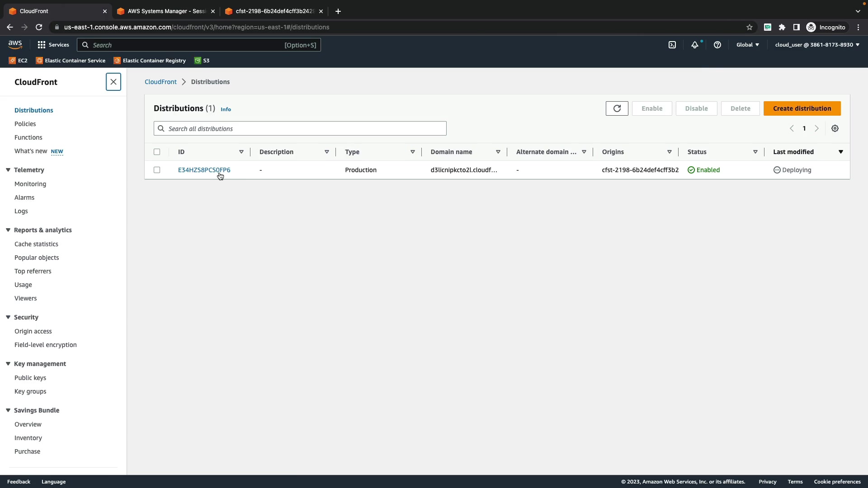
Task: Click the AWS logo home icon
Action: pos(15,44)
